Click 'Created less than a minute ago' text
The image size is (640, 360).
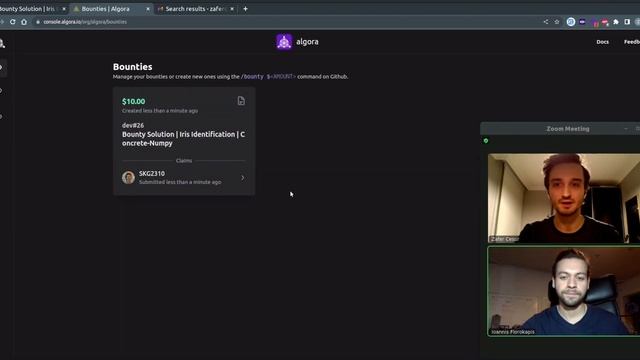(160, 111)
